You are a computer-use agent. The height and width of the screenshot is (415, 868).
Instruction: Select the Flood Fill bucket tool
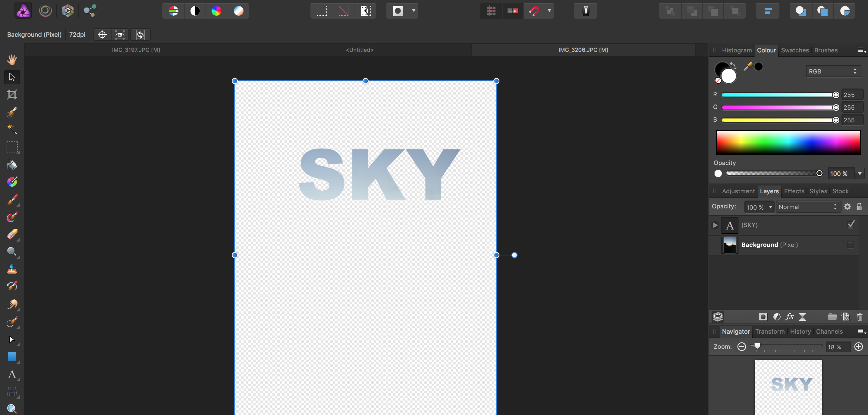pyautogui.click(x=12, y=165)
